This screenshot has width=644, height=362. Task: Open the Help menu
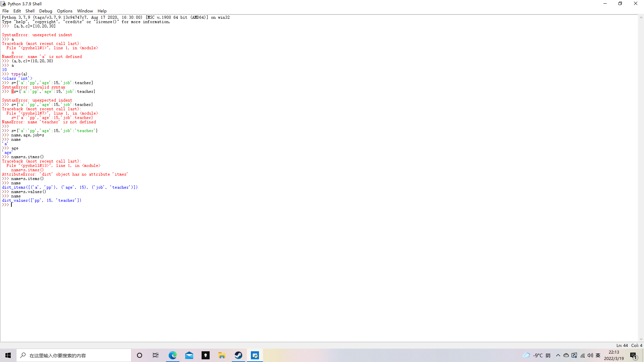tap(102, 11)
